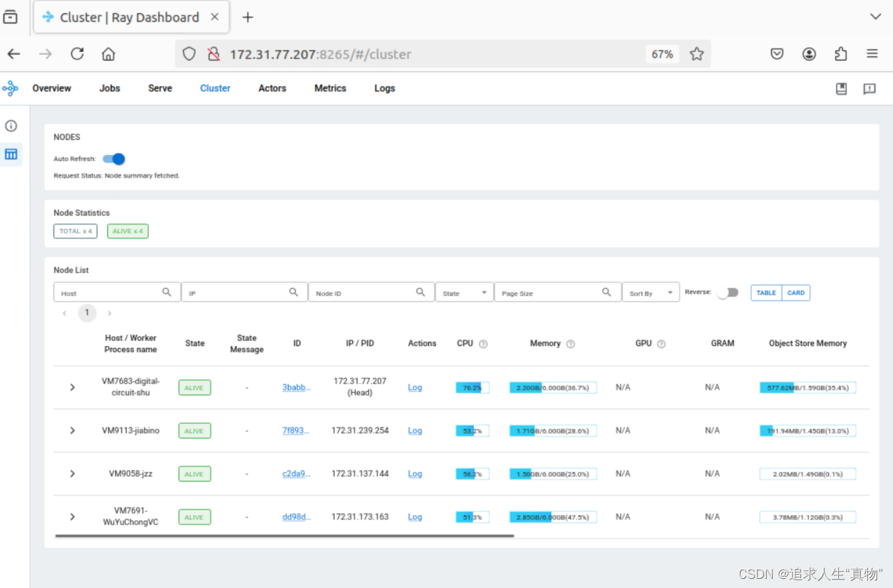This screenshot has width=893, height=588.
Task: Expand the VM9058-jzz node row
Action: pyautogui.click(x=72, y=474)
